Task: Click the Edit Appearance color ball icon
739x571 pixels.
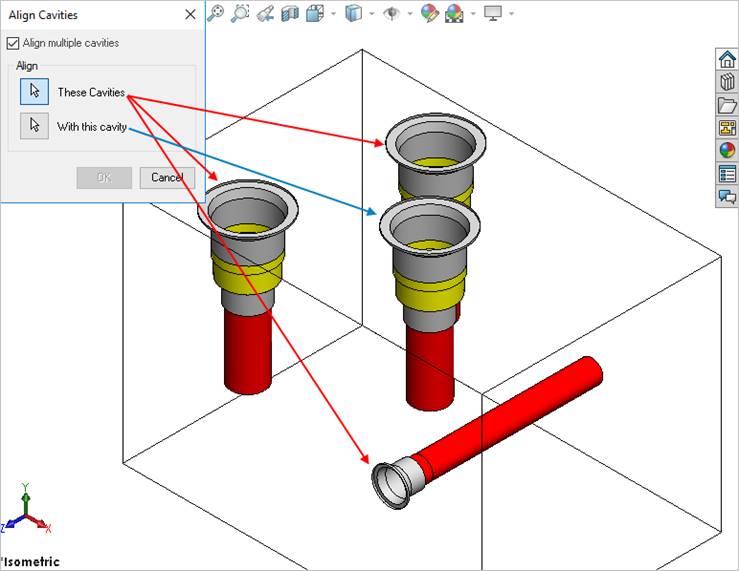Action: click(x=429, y=13)
